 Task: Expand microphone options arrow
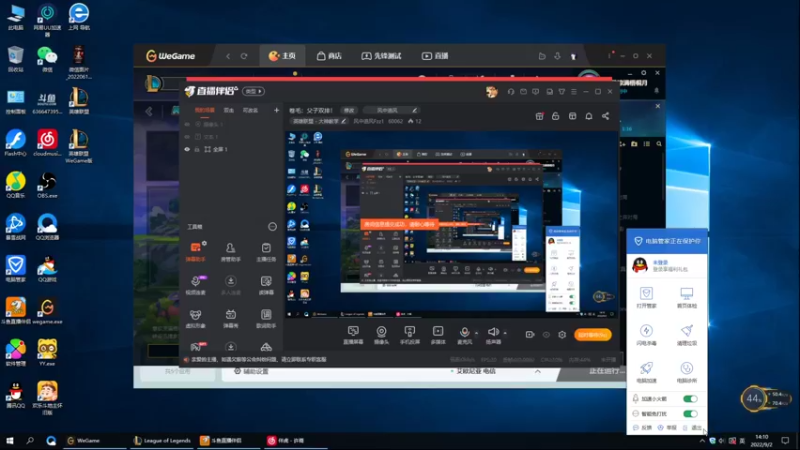coord(477,333)
